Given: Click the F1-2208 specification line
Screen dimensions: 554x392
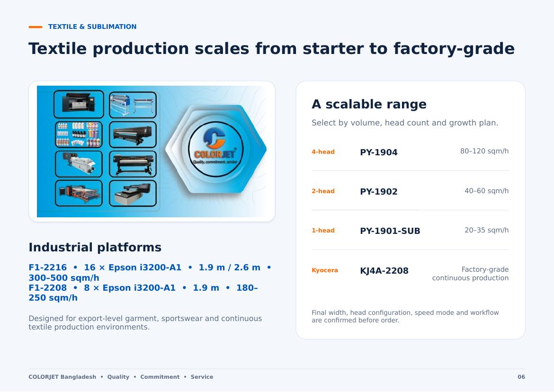Looking at the screenshot, I should (143, 293).
